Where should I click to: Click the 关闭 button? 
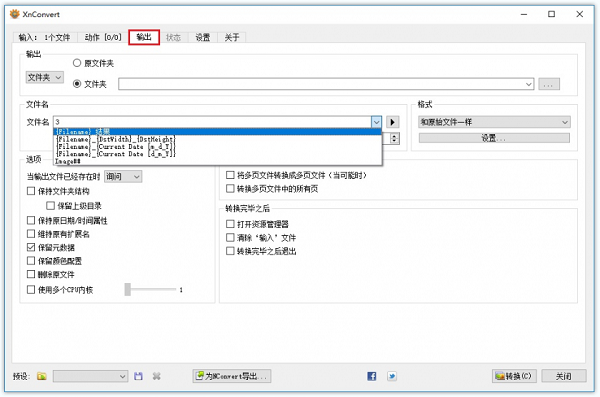tap(564, 376)
